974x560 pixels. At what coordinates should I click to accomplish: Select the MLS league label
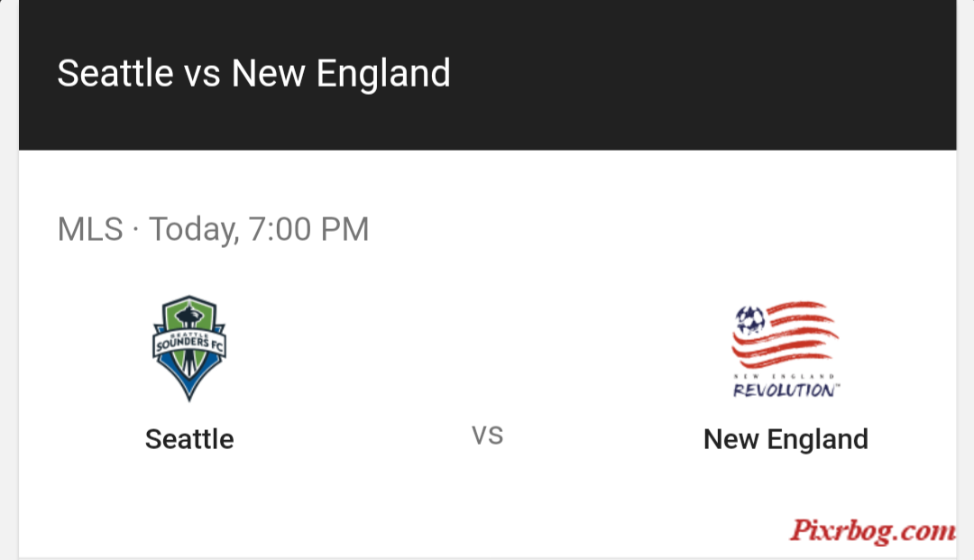point(90,229)
